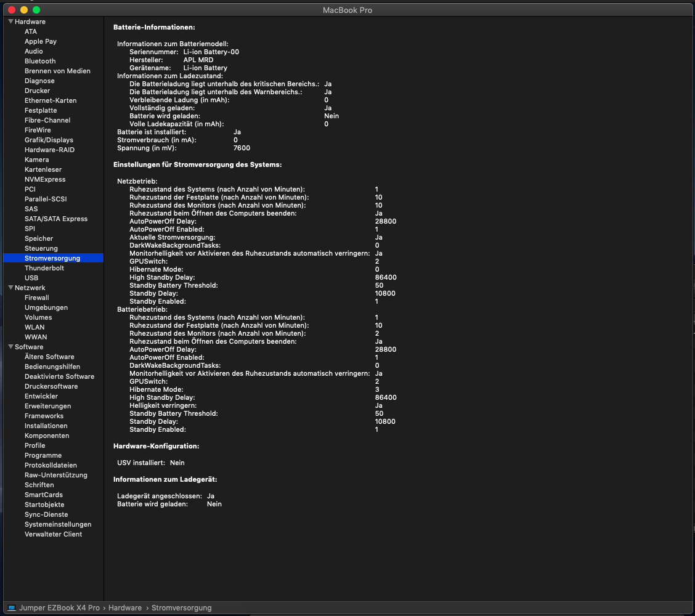Screen dimensions: 695x616
Task: Click the green zoom window button
Action: click(36, 10)
